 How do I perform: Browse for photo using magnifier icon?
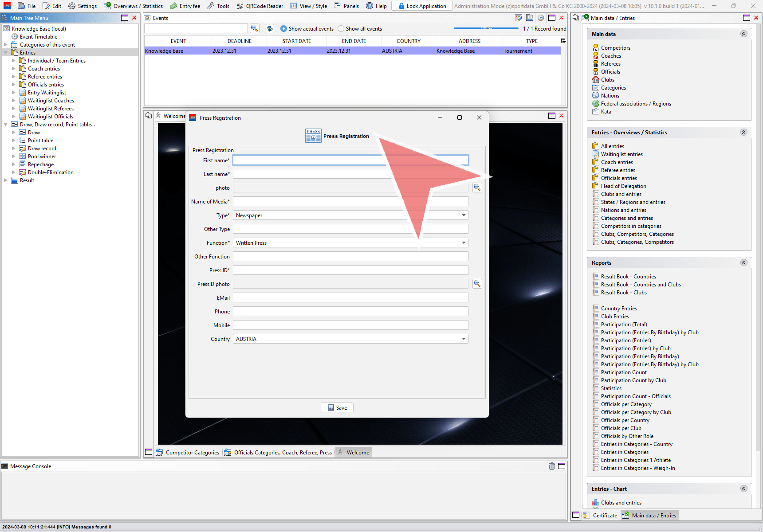pos(477,188)
